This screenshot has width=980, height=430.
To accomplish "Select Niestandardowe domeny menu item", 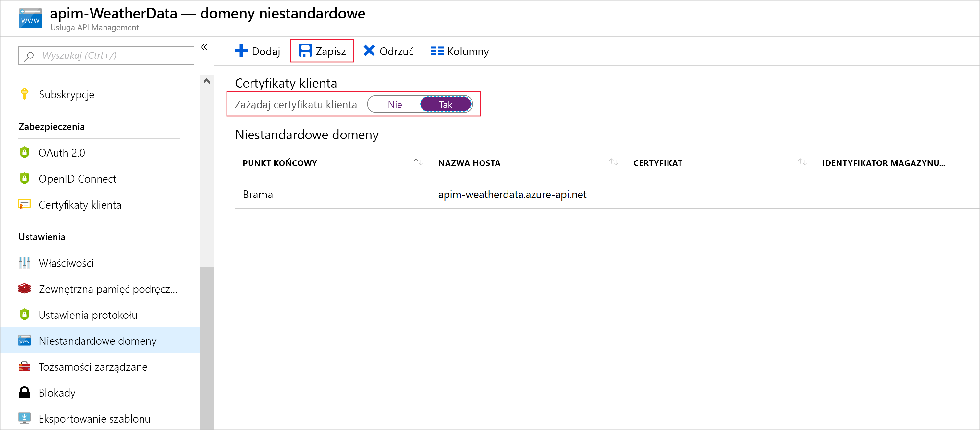I will 100,340.
